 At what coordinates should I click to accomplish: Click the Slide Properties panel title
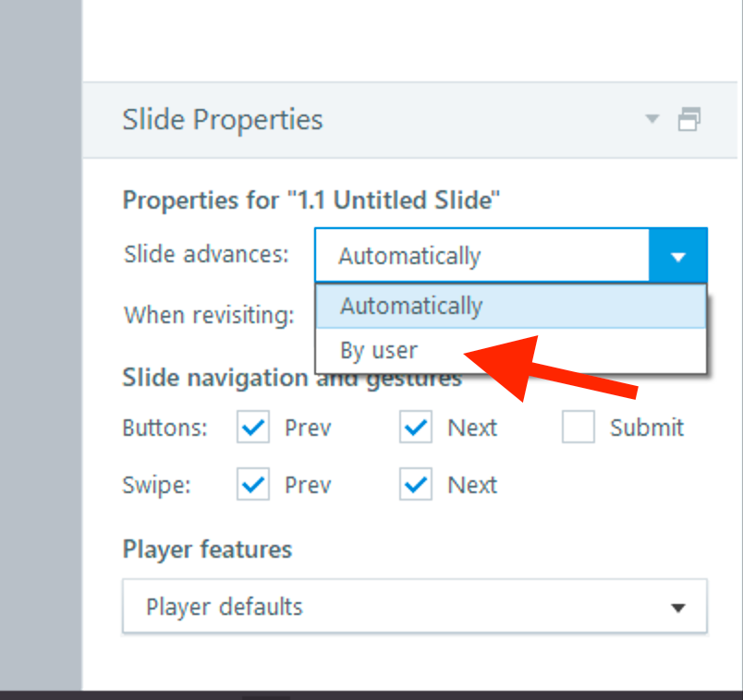[223, 120]
